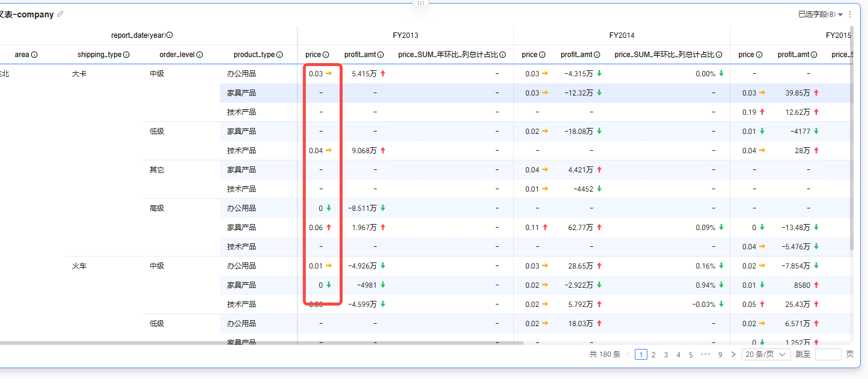Click the info icon beside FY2013 price_SUM_年环比 header
Viewport: 868px width, 379px height.
[502, 55]
